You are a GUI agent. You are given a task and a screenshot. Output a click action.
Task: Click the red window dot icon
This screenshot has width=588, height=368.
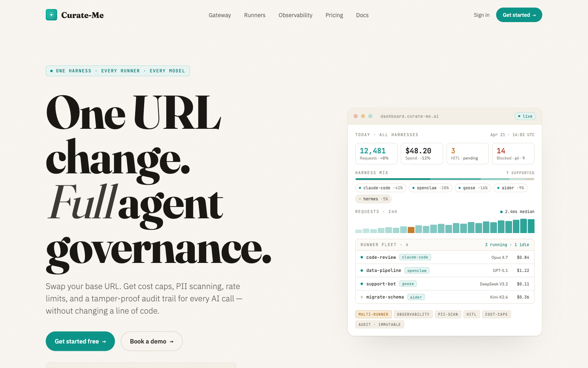coord(356,116)
